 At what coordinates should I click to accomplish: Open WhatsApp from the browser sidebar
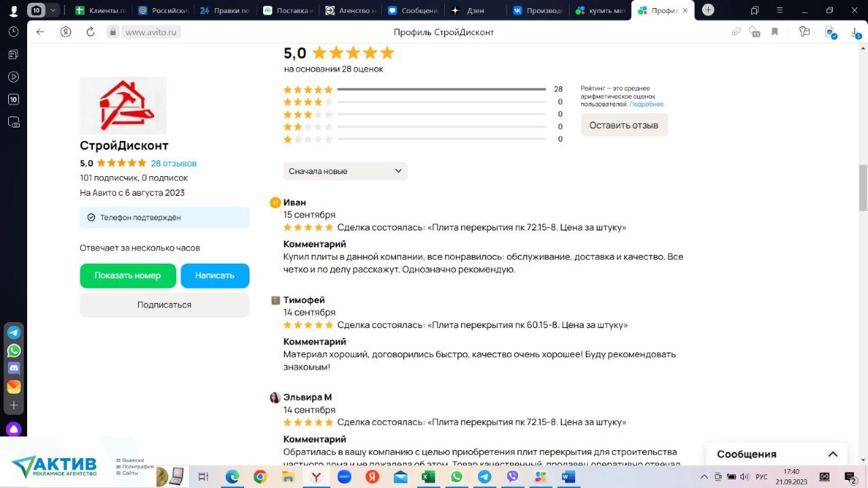pos(14,351)
